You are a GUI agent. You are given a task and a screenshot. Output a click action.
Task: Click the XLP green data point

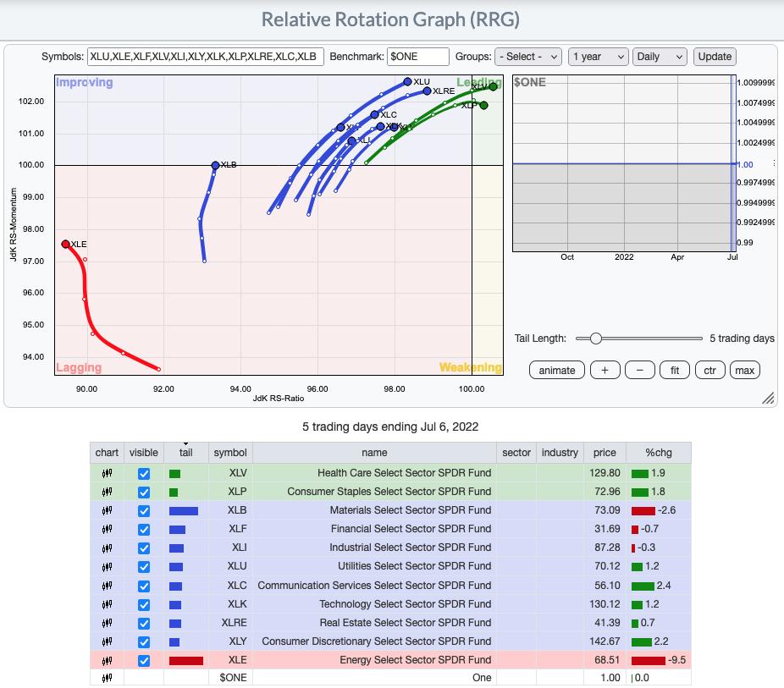[483, 105]
